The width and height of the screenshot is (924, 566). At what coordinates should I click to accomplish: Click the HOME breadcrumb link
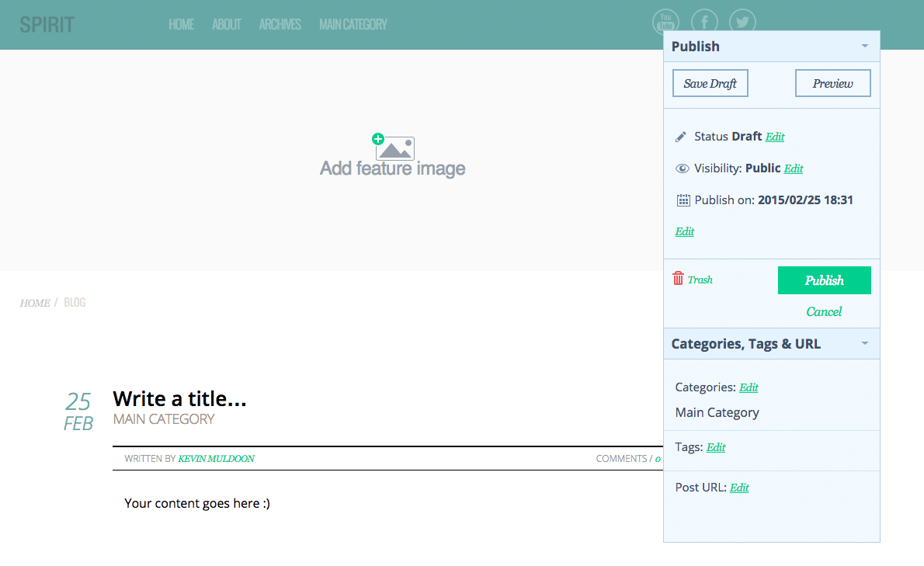[35, 303]
